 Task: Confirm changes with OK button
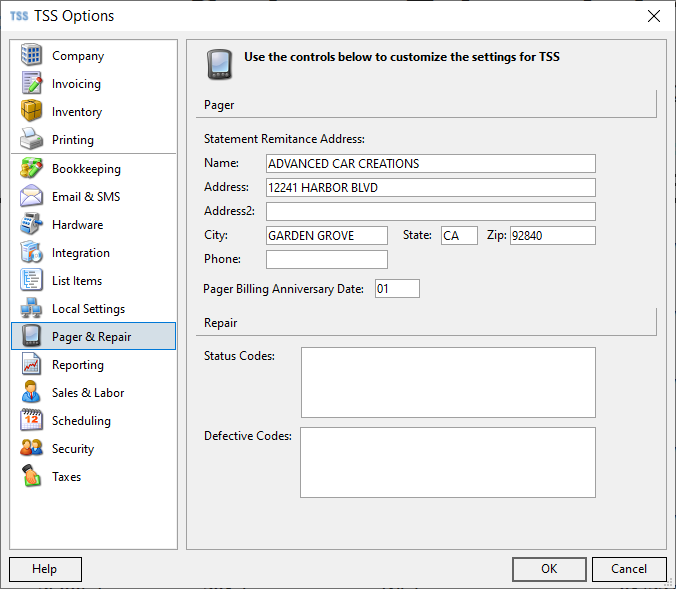point(549,569)
